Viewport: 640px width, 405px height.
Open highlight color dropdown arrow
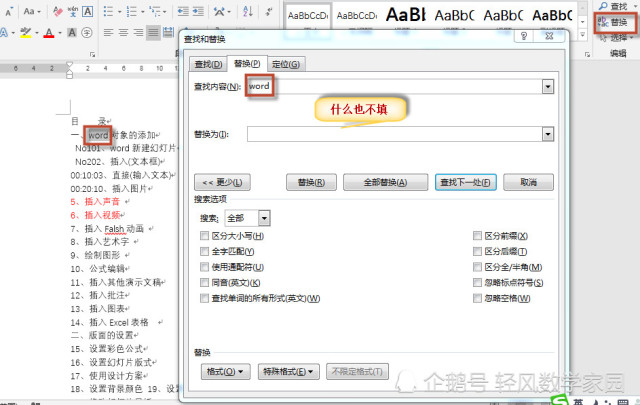tap(37, 33)
